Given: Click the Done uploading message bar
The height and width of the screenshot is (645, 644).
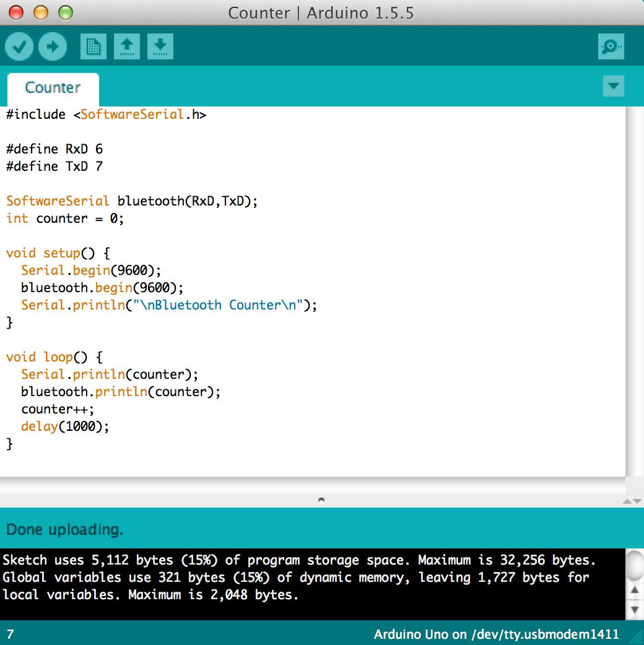Looking at the screenshot, I should (62, 529).
